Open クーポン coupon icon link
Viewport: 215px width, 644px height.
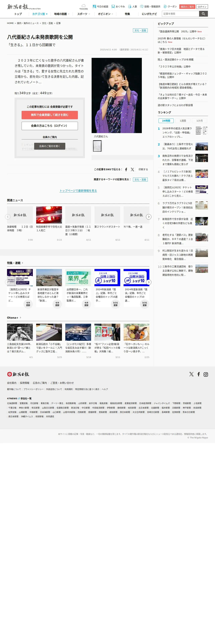click(x=170, y=7)
